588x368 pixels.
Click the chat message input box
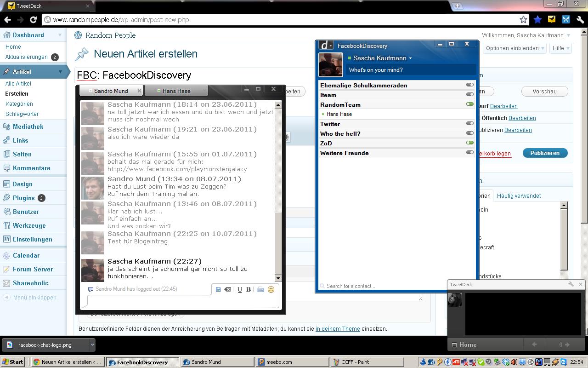coord(183,301)
